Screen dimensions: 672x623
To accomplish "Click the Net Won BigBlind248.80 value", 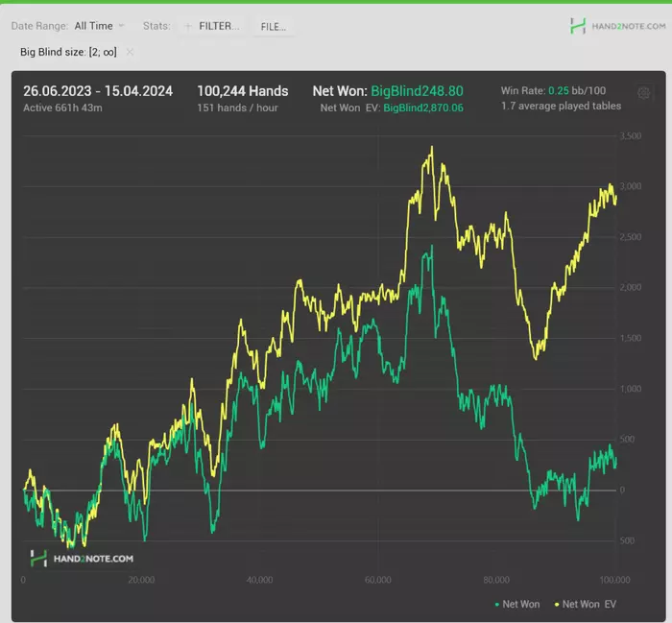I will tap(417, 91).
